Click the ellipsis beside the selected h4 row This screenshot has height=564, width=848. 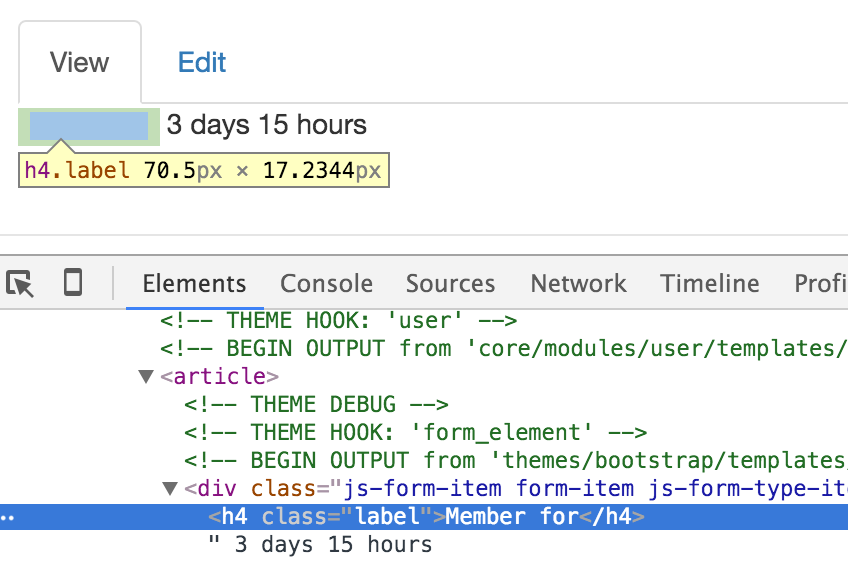[8, 518]
